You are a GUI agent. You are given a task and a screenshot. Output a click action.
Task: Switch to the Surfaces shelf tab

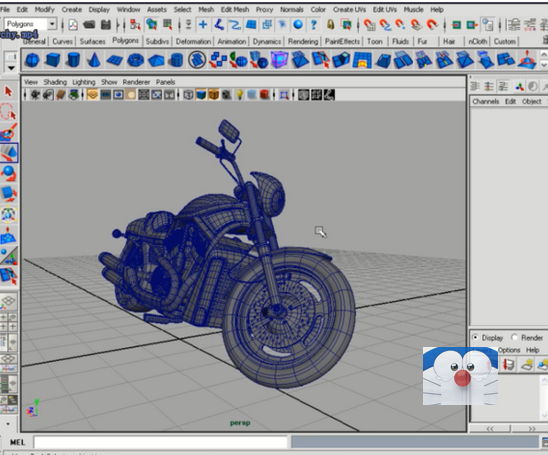[x=92, y=42]
